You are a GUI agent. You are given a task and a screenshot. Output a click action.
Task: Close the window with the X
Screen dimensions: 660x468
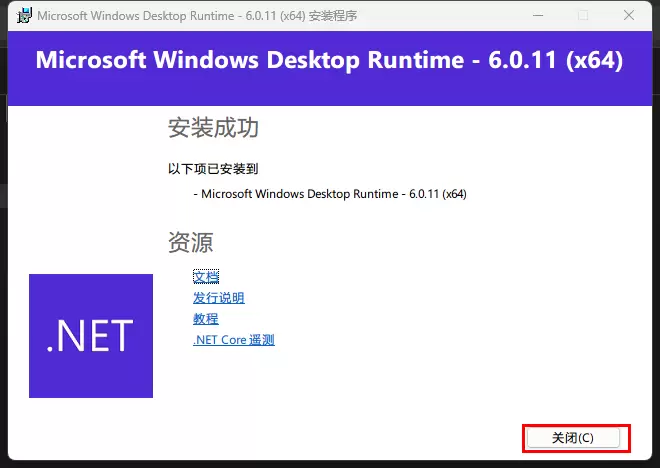pyautogui.click(x=629, y=16)
